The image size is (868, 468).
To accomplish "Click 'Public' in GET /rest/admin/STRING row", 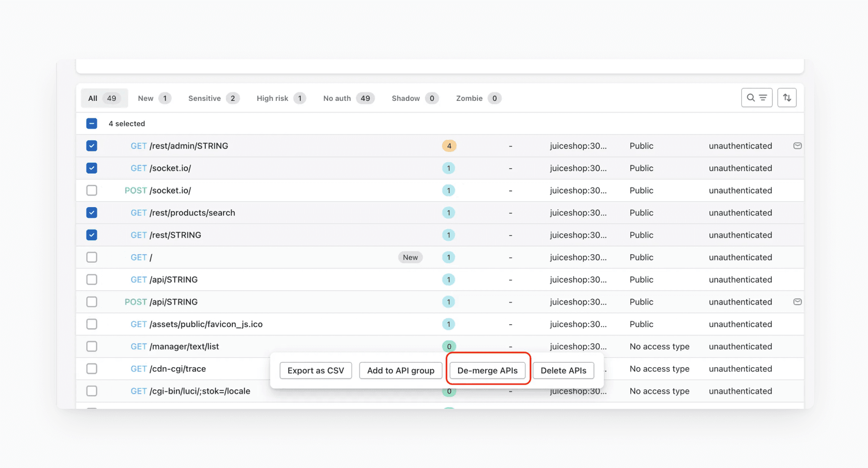I will click(x=641, y=146).
